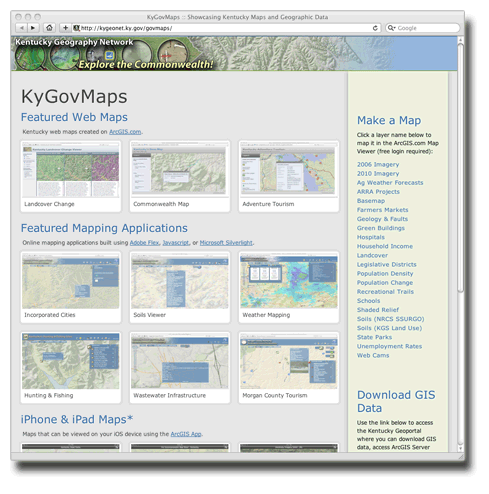Follow the ArcGIS App link
489x494 pixels.
click(186, 434)
